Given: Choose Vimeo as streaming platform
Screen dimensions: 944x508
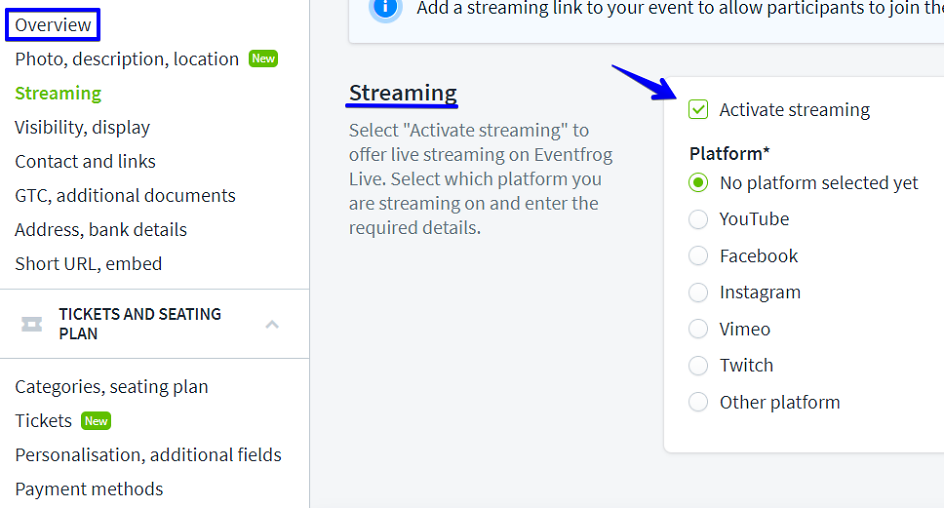Looking at the screenshot, I should point(698,329).
